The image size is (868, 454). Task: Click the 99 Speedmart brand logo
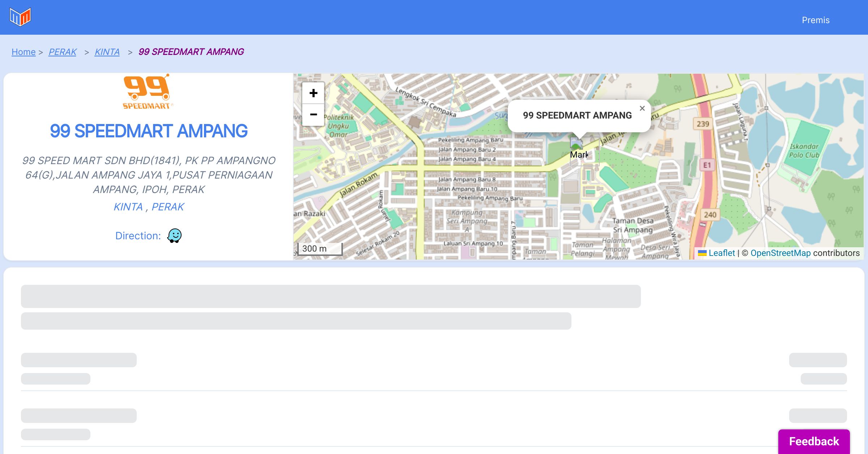click(147, 92)
